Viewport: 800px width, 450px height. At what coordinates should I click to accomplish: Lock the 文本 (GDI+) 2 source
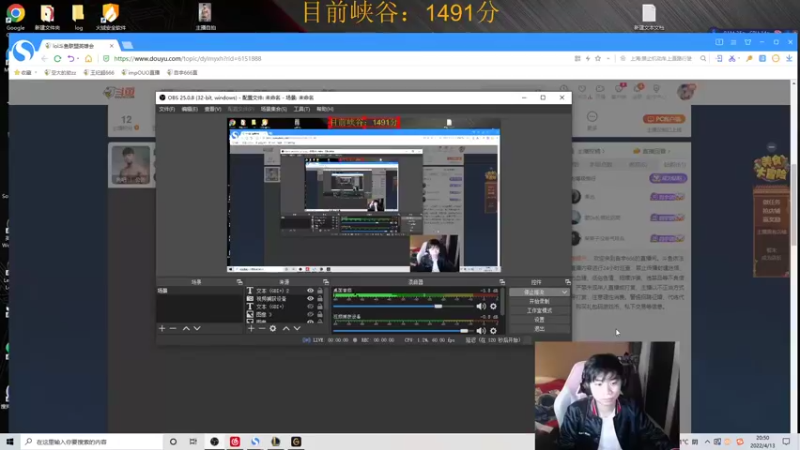(320, 291)
